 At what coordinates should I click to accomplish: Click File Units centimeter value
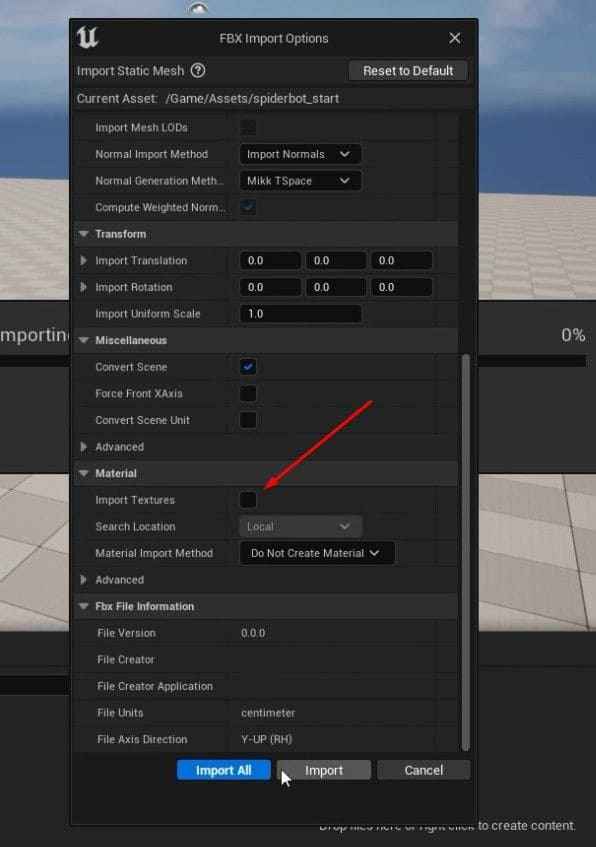tap(268, 712)
